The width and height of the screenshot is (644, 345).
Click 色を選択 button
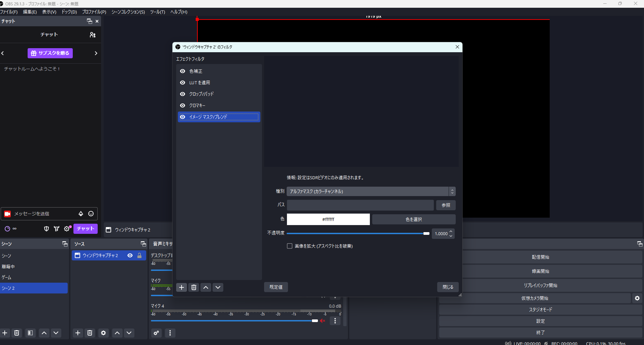tap(414, 219)
